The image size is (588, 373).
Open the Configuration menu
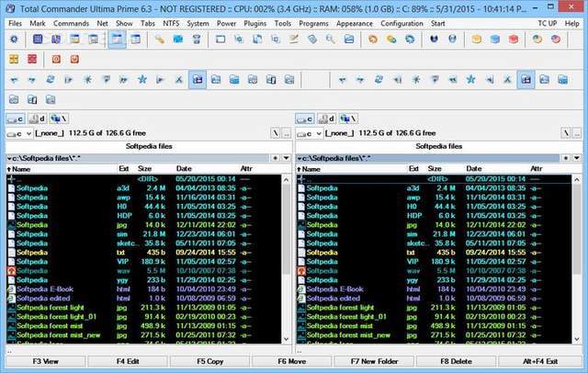click(x=401, y=23)
